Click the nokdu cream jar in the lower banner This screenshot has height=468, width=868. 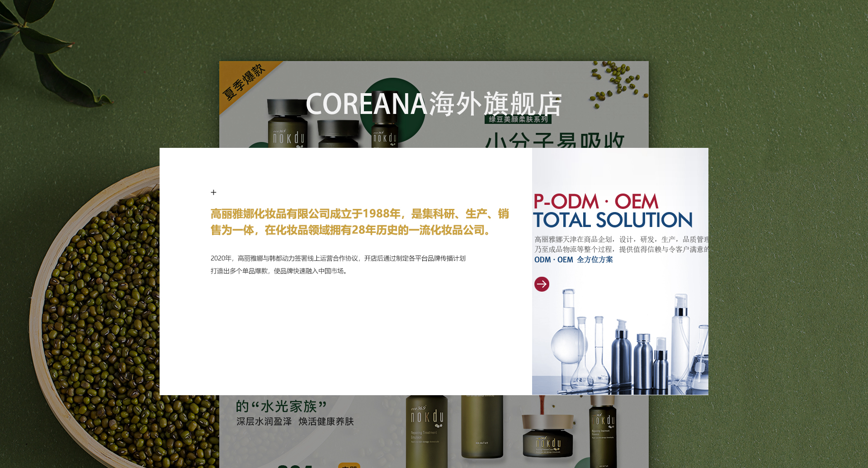[547, 435]
